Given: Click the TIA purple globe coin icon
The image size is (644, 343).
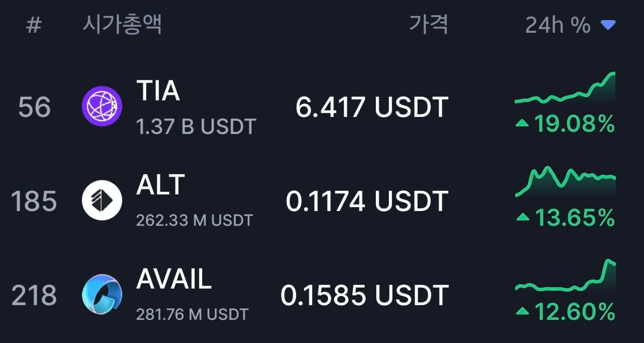Looking at the screenshot, I should click(x=102, y=106).
